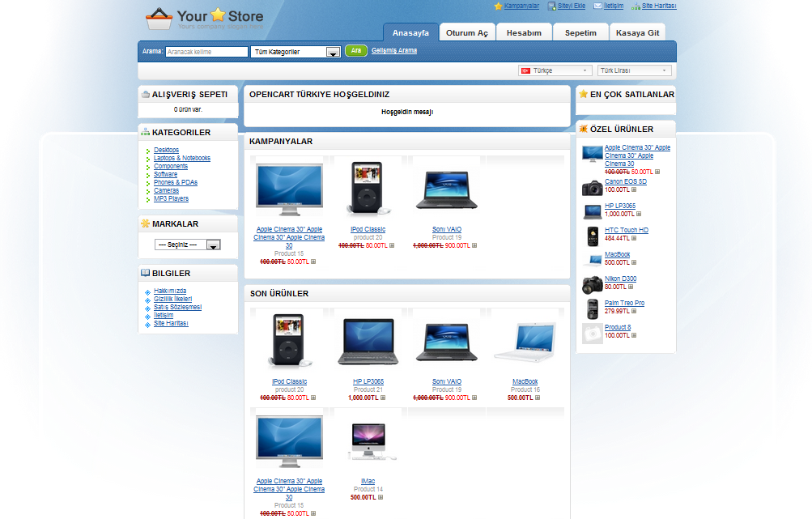Open Hakkımızda information link

170,291
